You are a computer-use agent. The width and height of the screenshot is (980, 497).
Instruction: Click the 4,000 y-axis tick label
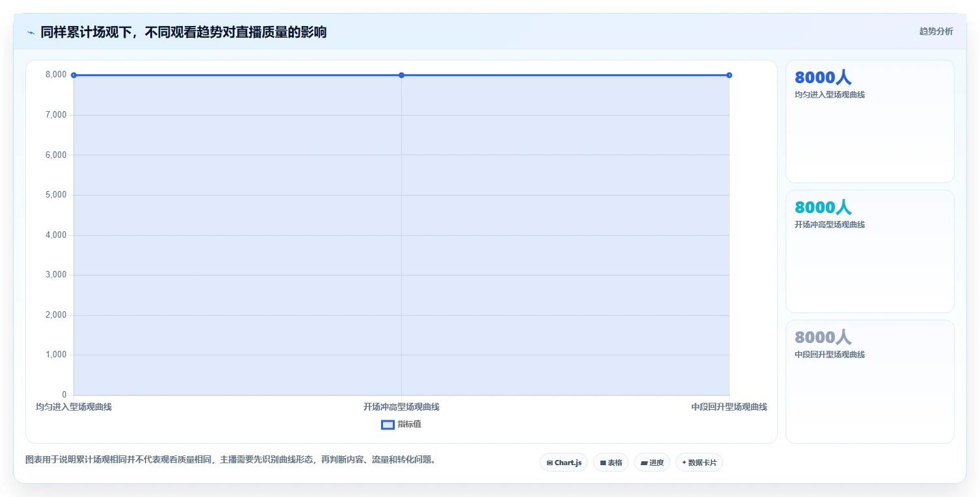coord(56,235)
